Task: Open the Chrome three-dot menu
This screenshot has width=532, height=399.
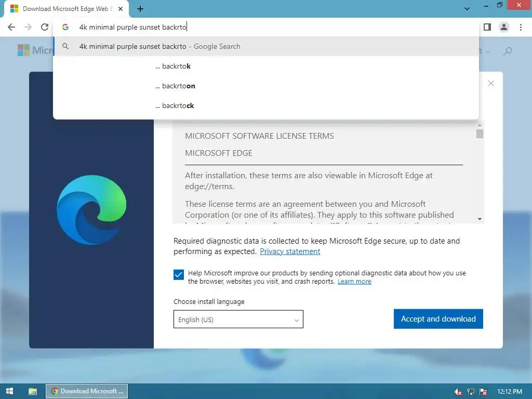Action: click(521, 27)
